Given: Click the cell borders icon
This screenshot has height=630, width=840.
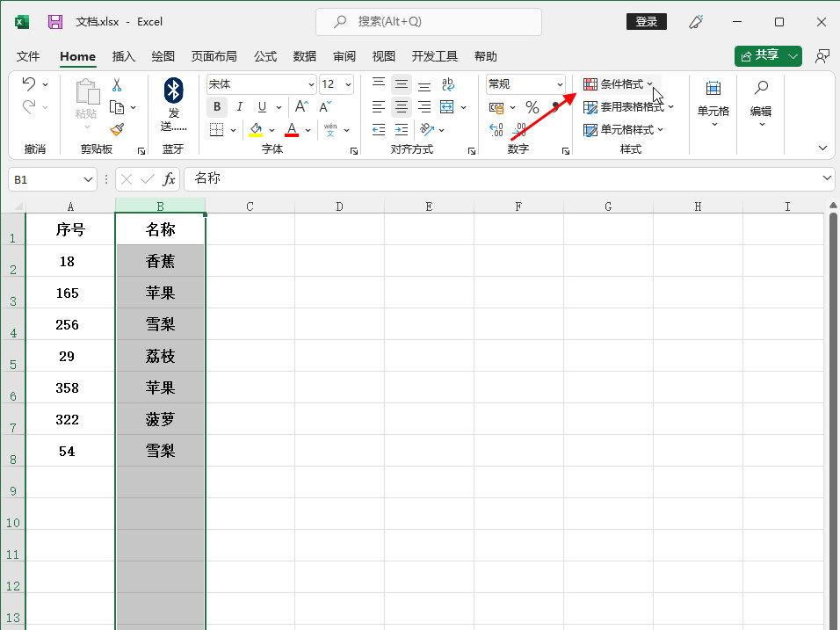Looking at the screenshot, I should pos(216,130).
